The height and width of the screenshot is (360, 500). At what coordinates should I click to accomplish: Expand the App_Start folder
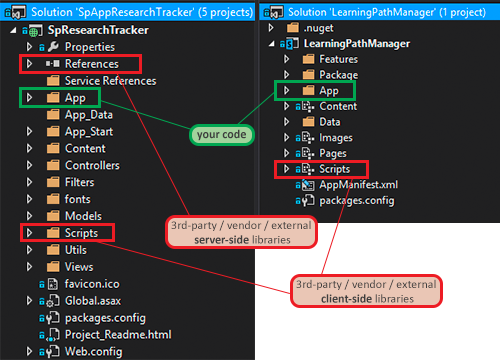29,131
